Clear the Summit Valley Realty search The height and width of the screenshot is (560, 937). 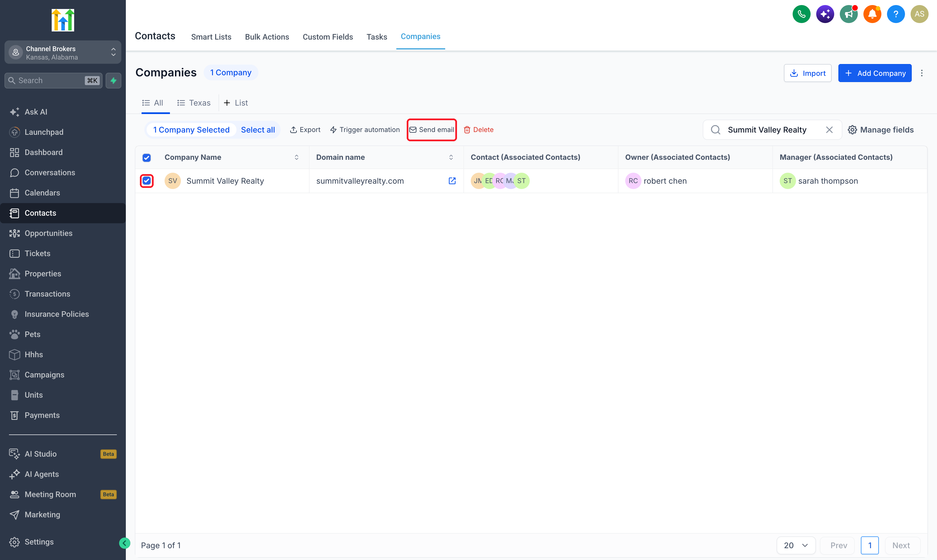829,130
